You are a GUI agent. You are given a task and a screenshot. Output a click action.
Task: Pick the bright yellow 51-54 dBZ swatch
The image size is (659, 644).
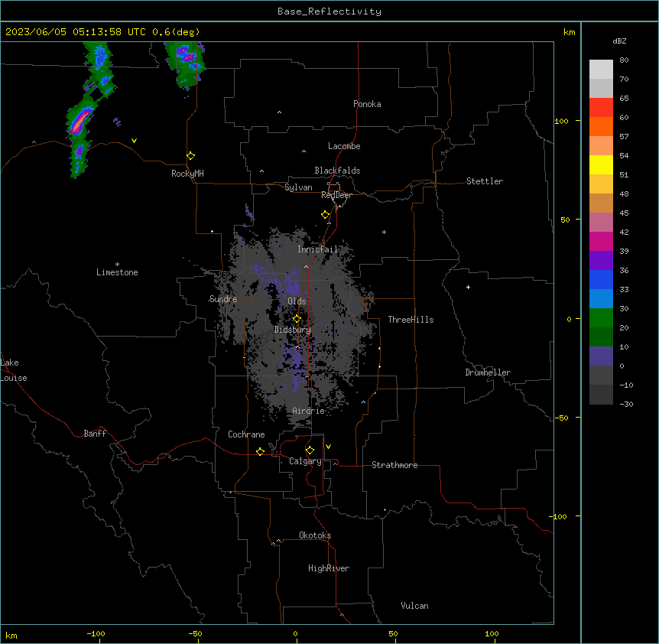(601, 164)
